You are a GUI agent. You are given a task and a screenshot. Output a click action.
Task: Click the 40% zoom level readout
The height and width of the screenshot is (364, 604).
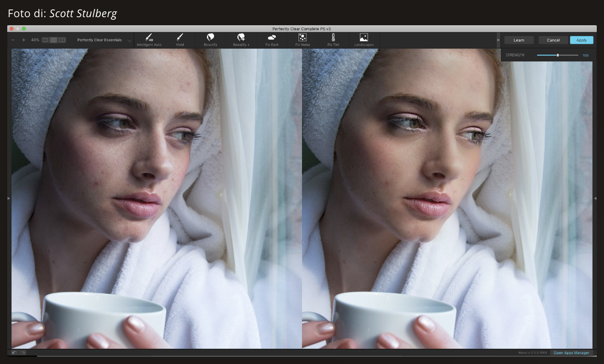(35, 40)
